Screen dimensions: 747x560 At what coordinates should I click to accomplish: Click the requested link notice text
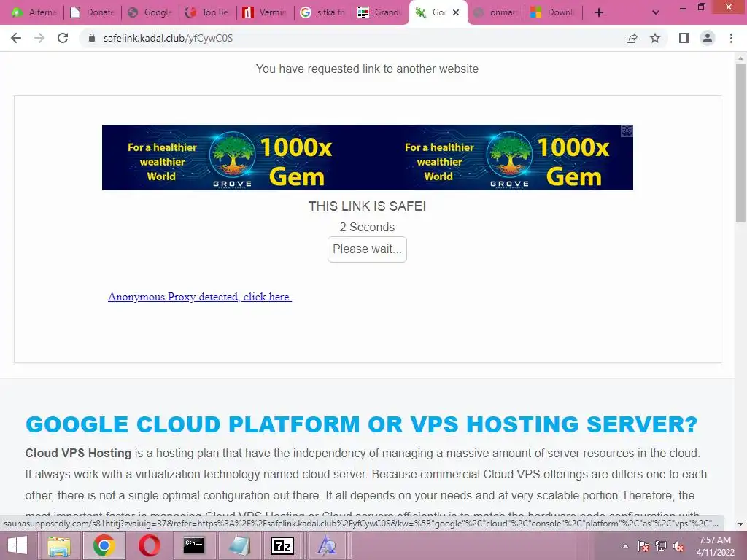[368, 69]
